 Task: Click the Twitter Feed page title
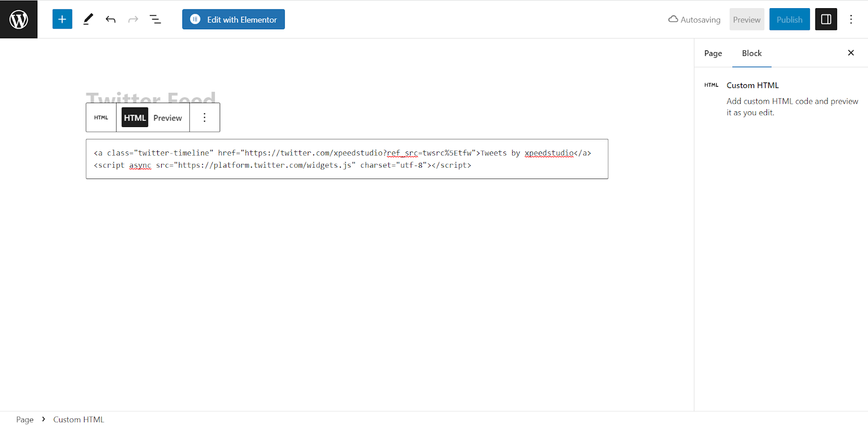coord(151,98)
